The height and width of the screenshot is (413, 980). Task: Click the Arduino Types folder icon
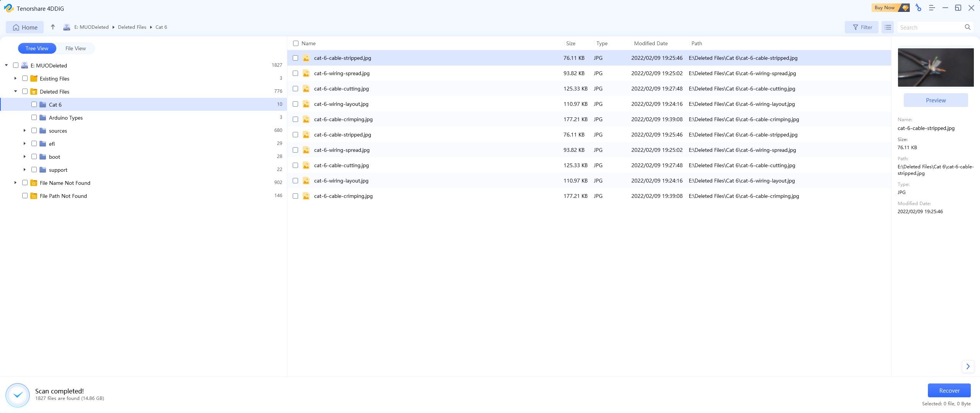43,118
